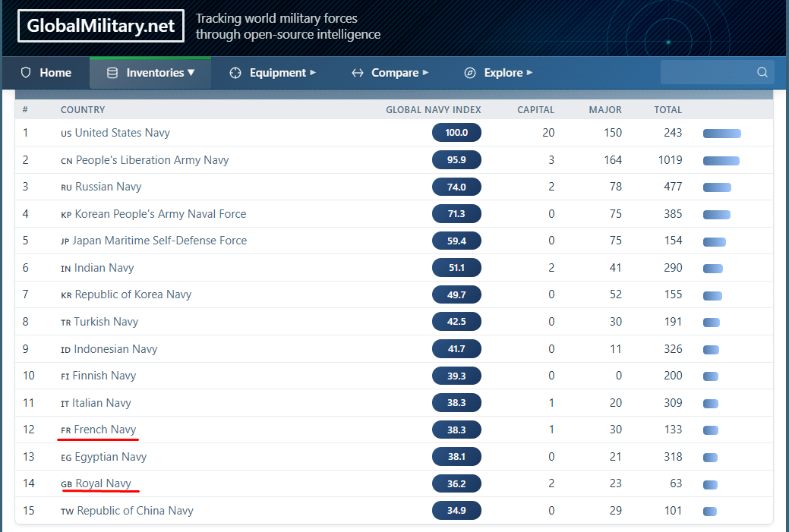Click the double-arrow icon beside Compare
This screenshot has height=532, width=789.
[x=358, y=73]
